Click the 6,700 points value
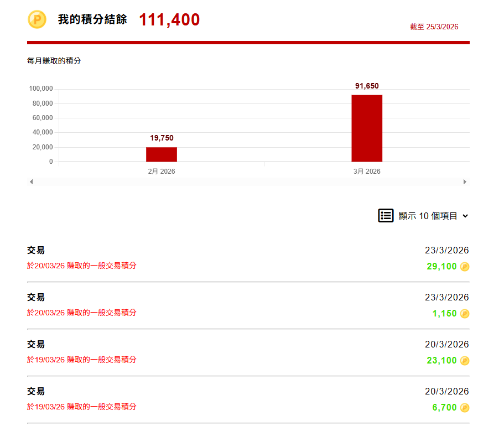Image resolution: width=504 pixels, height=431 pixels. coord(445,407)
